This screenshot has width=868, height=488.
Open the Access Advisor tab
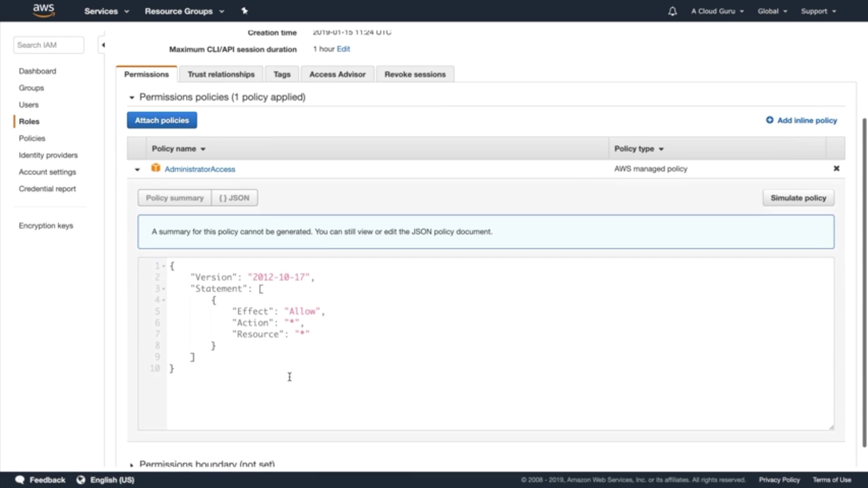337,75
